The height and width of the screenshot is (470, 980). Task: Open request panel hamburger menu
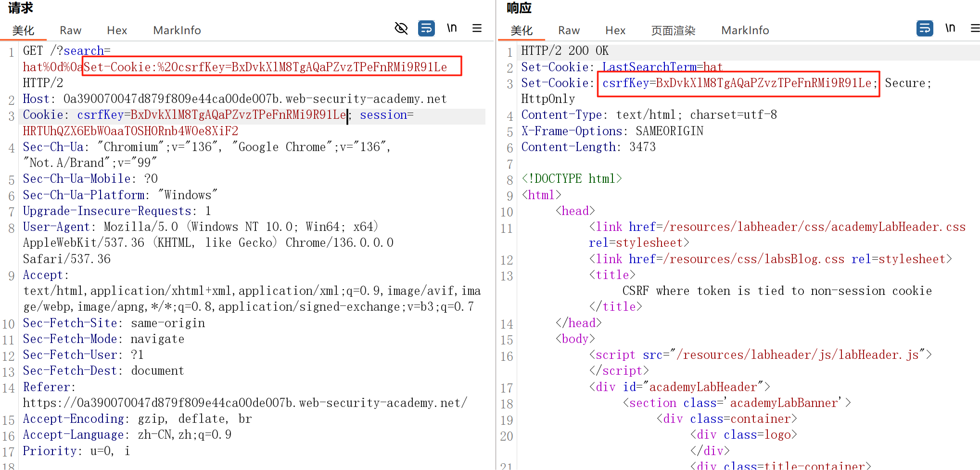(x=477, y=28)
